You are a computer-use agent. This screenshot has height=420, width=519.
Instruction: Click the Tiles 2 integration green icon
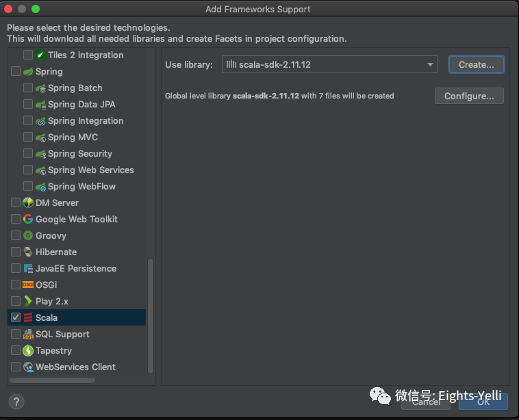click(x=40, y=55)
